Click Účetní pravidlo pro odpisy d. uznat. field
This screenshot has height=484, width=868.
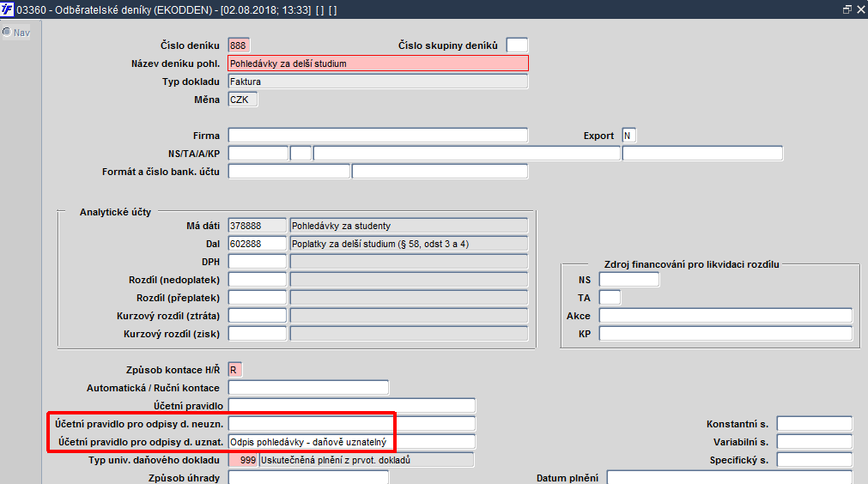351,442
